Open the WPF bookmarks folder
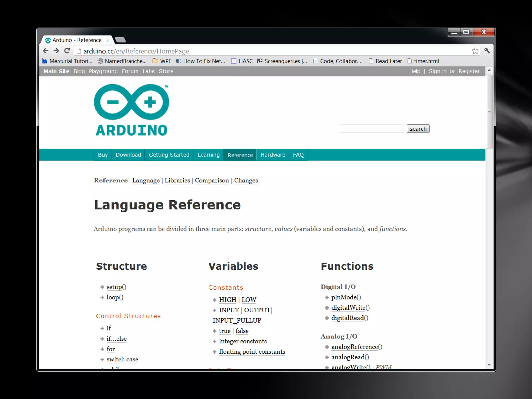 click(162, 61)
